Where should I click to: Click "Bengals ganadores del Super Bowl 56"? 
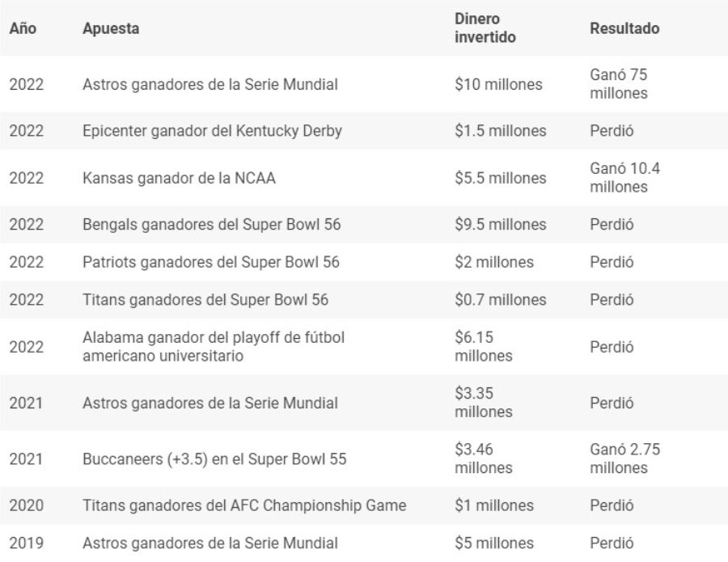pos(211,224)
